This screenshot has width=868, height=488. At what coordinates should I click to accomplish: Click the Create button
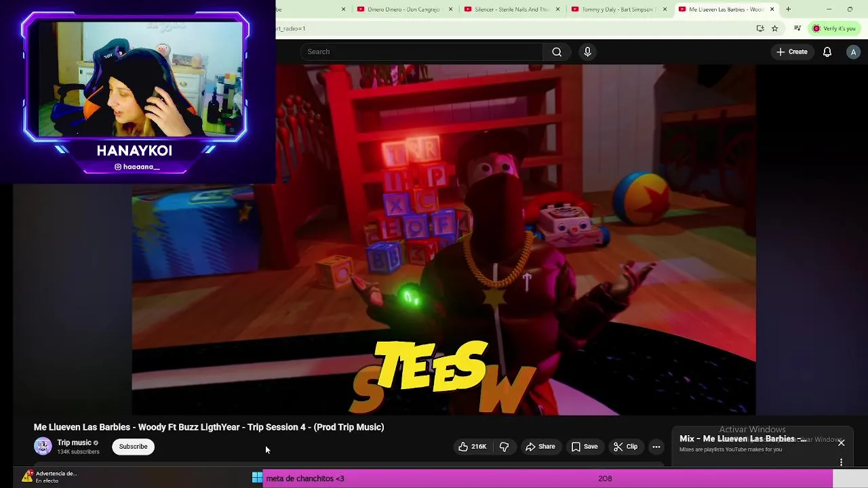tap(792, 52)
